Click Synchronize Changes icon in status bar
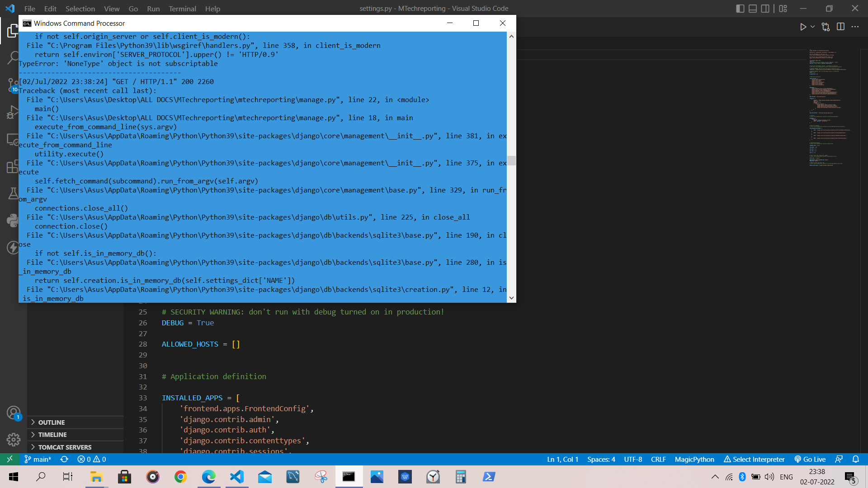 tap(64, 460)
